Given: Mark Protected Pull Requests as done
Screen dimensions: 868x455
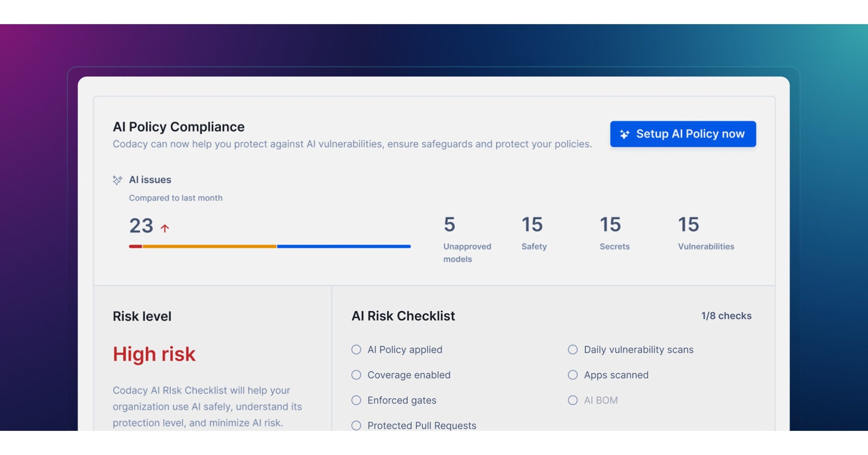Looking at the screenshot, I should [356, 426].
